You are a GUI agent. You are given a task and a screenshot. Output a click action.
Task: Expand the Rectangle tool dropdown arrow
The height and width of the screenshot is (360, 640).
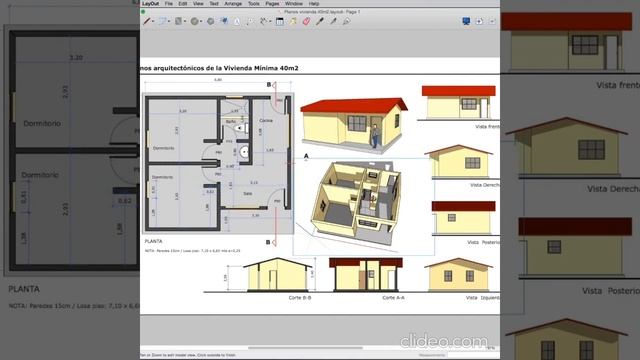click(185, 22)
